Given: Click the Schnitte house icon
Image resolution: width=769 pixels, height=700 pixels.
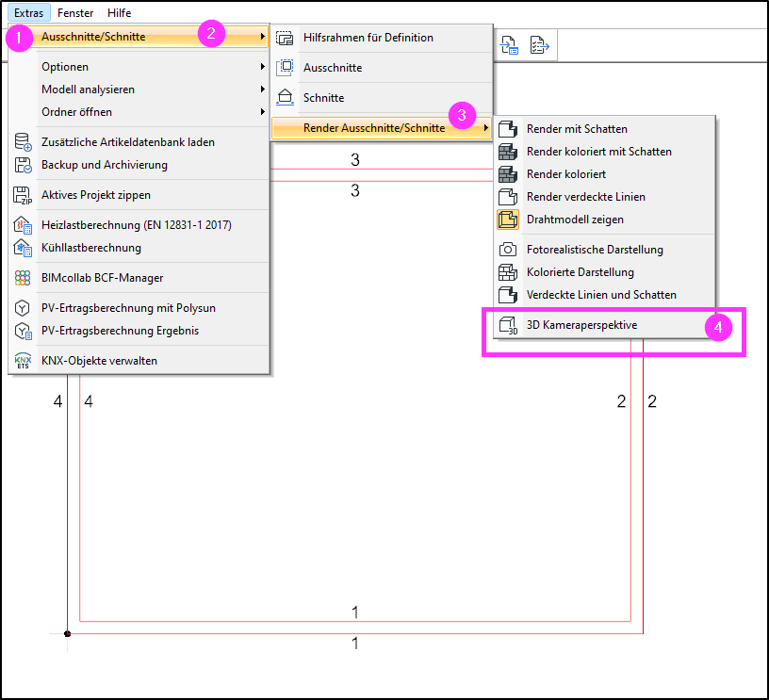Looking at the screenshot, I should pos(285,97).
